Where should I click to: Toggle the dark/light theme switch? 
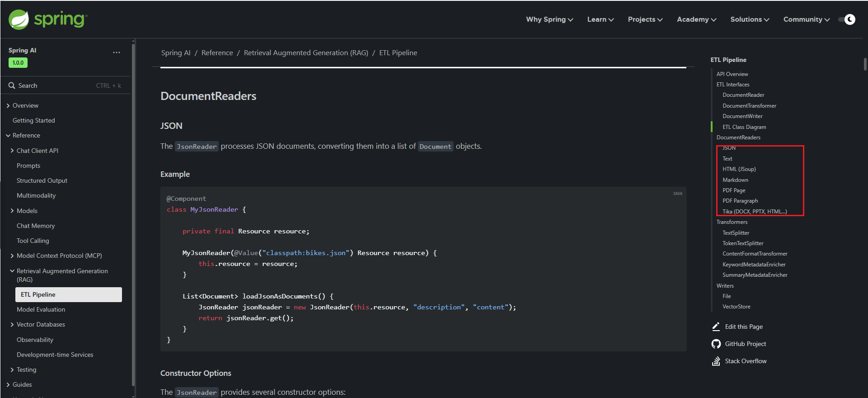pos(847,19)
